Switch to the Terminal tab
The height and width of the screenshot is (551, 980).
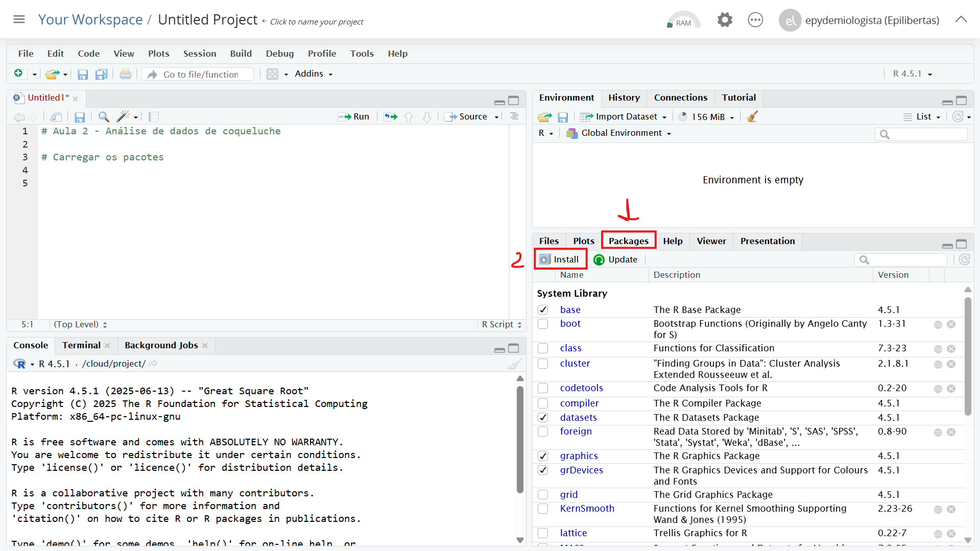click(x=81, y=346)
